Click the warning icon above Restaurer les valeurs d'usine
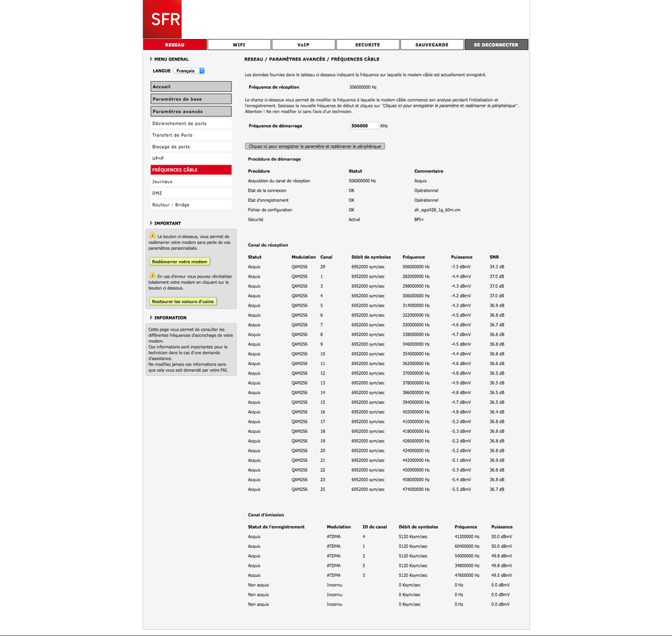 pyautogui.click(x=153, y=274)
